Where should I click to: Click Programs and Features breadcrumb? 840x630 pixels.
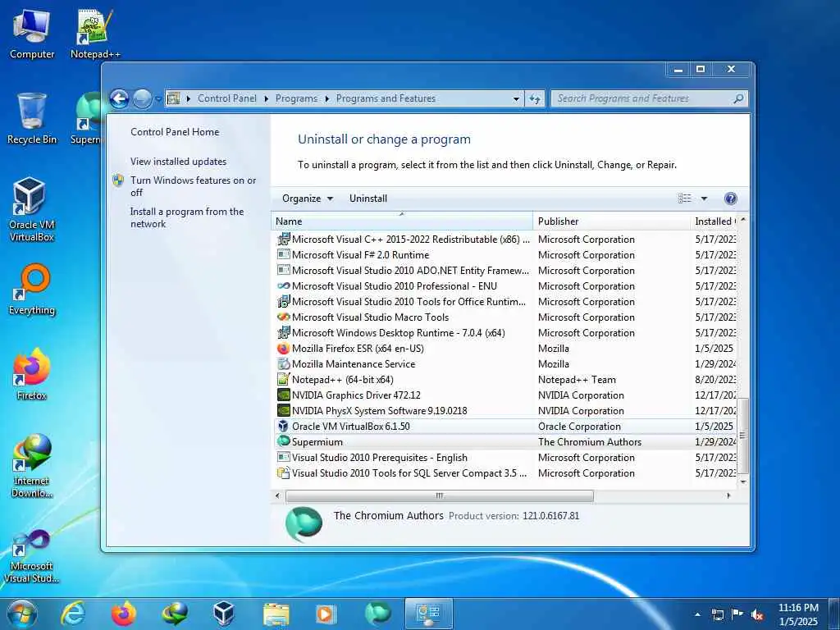click(x=386, y=98)
